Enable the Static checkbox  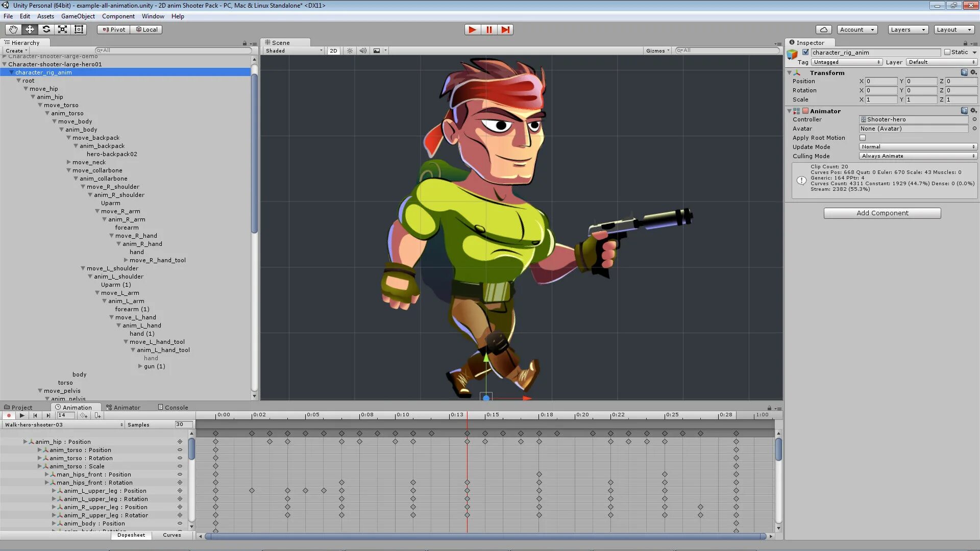click(947, 52)
